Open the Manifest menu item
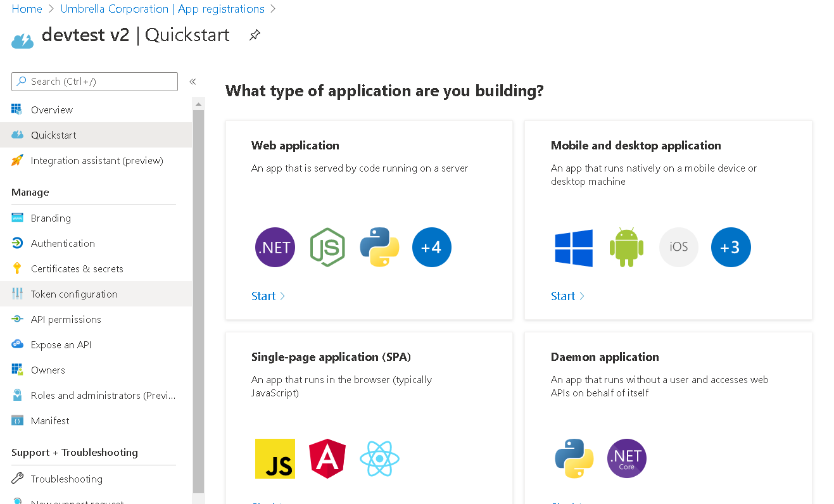This screenshot has height=504, width=834. 96,420
